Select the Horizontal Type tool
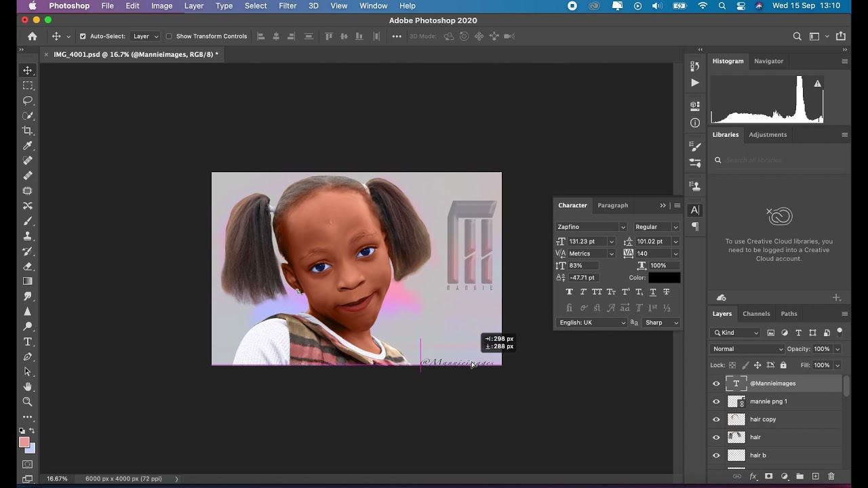The image size is (868, 488). pos(28,342)
